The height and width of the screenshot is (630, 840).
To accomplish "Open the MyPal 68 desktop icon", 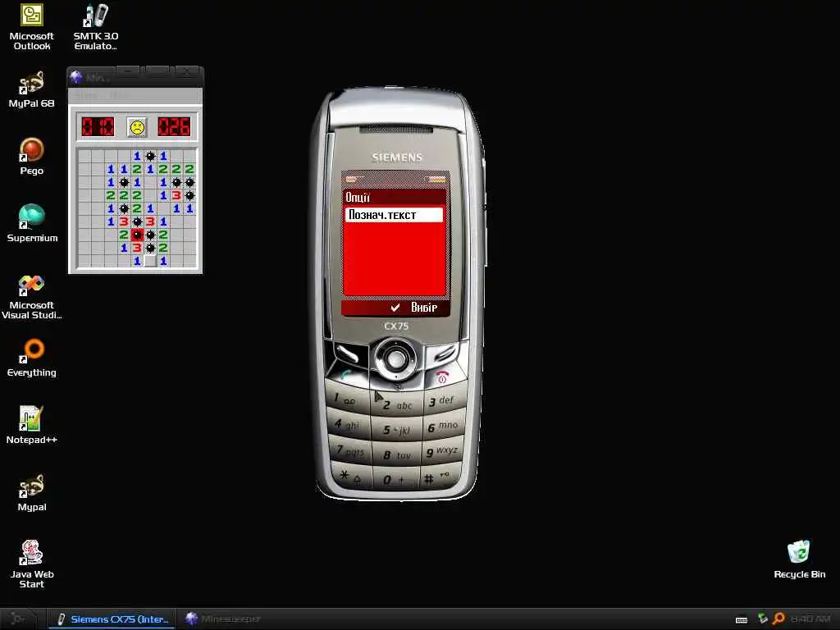I will 32,90.
